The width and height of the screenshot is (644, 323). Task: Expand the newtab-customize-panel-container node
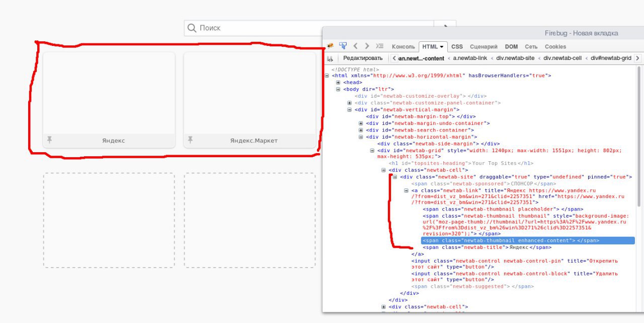[x=349, y=103]
